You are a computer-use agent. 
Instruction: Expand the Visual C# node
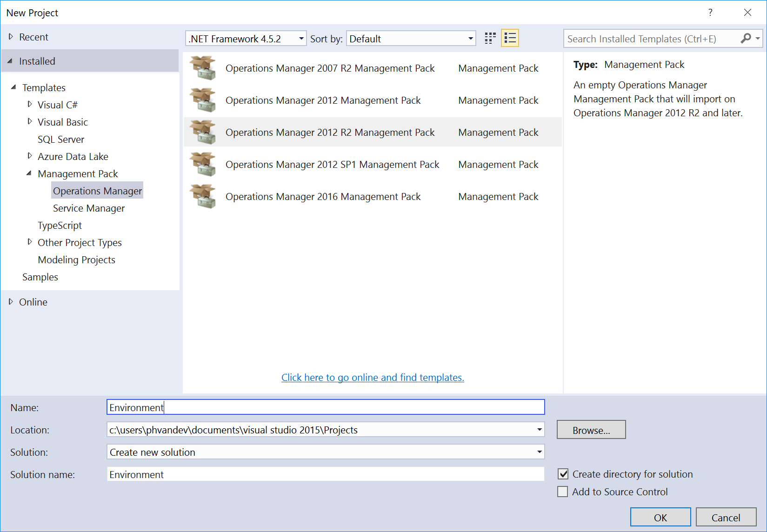(x=30, y=105)
